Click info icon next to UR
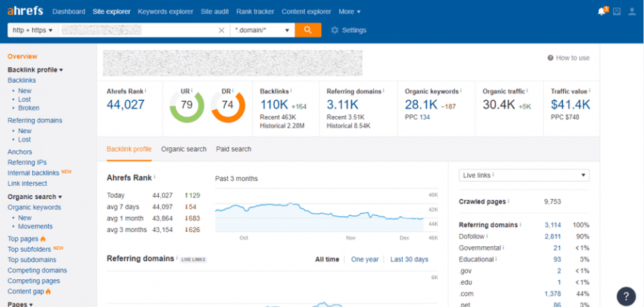The width and height of the screenshot is (644, 307). (x=191, y=91)
